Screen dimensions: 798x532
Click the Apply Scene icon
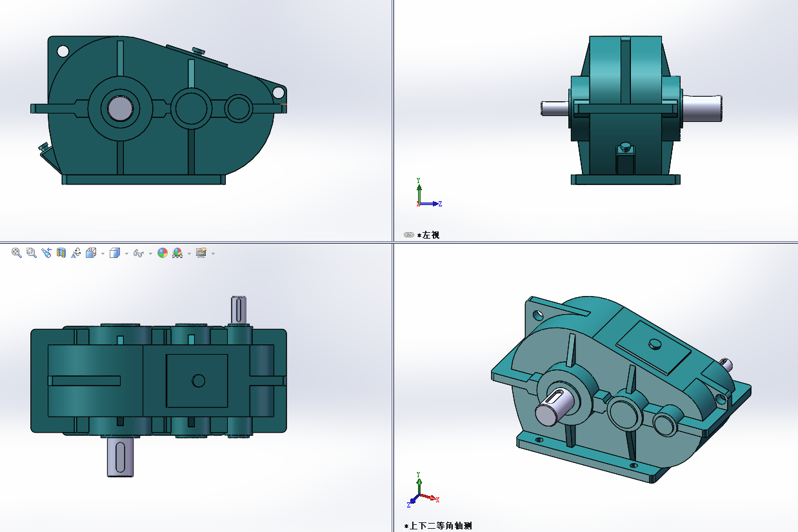point(177,253)
